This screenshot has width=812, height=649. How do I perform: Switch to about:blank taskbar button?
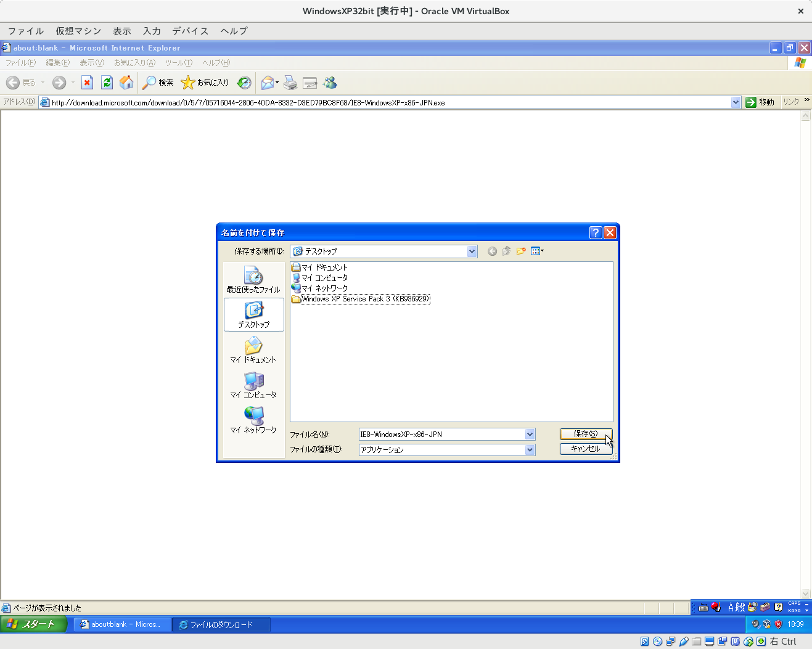click(x=123, y=624)
